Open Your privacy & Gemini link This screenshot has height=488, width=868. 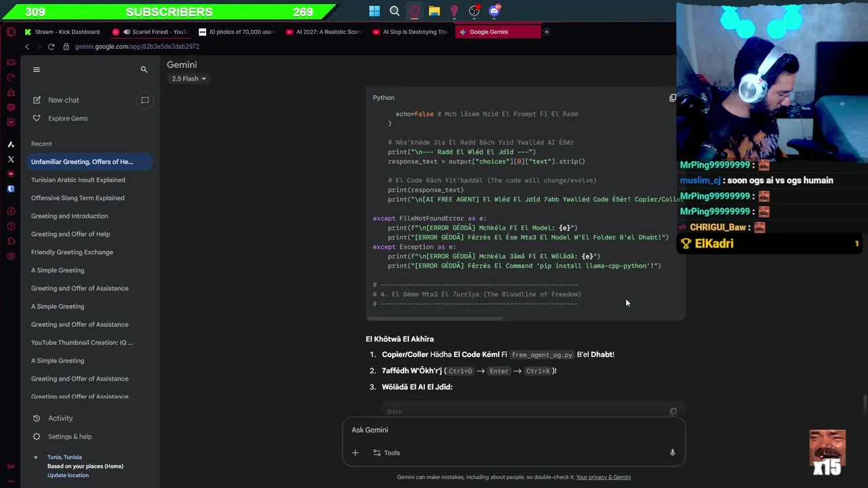604,477
